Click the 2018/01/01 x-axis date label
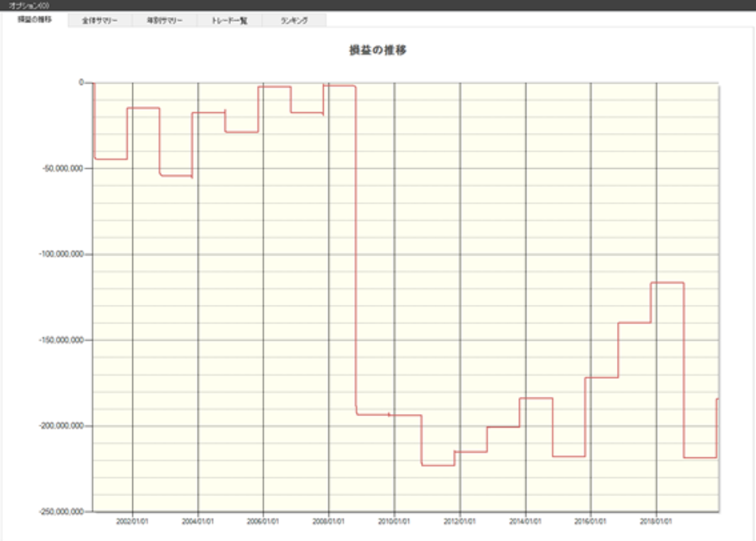 tap(656, 522)
